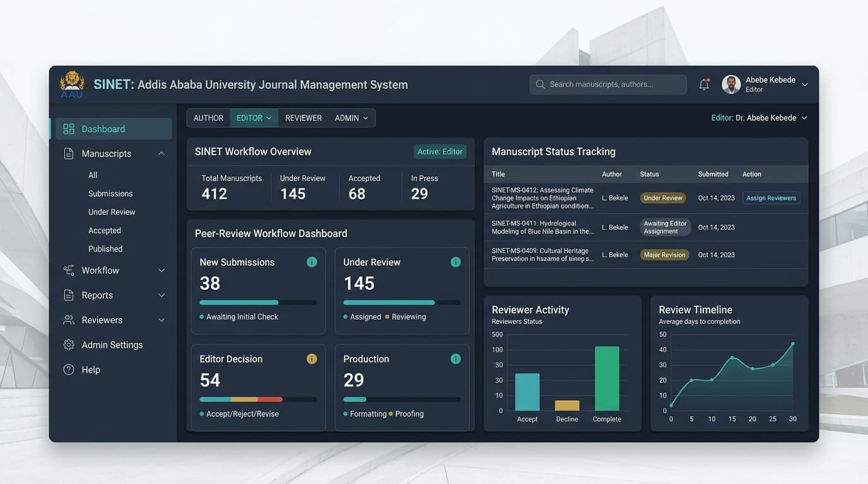Viewport: 868px width, 484px height.
Task: Open the user account dropdown chevron
Action: (805, 84)
